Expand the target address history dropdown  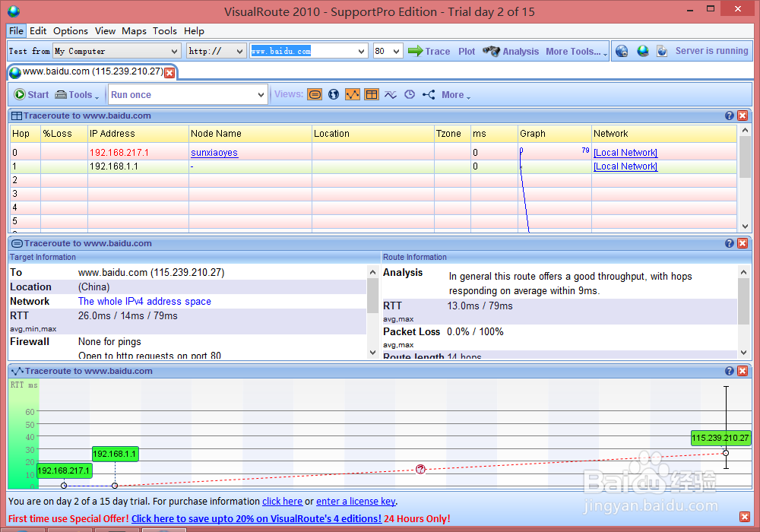[x=360, y=52]
